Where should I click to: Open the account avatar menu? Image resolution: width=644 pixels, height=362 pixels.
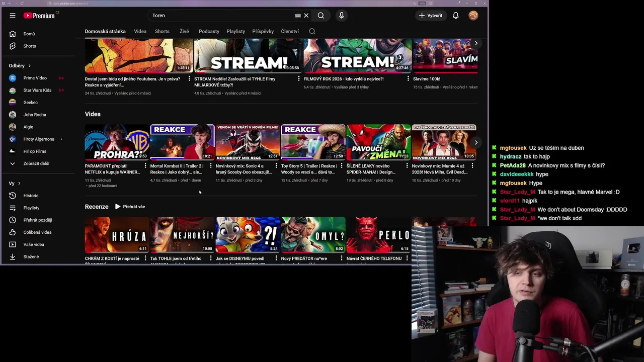[x=473, y=16]
